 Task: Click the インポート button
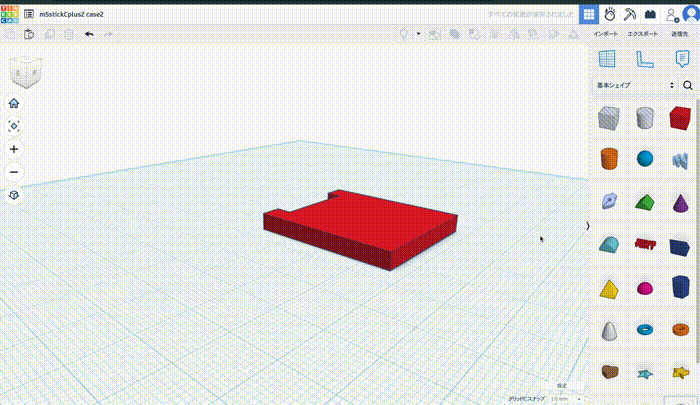[x=606, y=34]
